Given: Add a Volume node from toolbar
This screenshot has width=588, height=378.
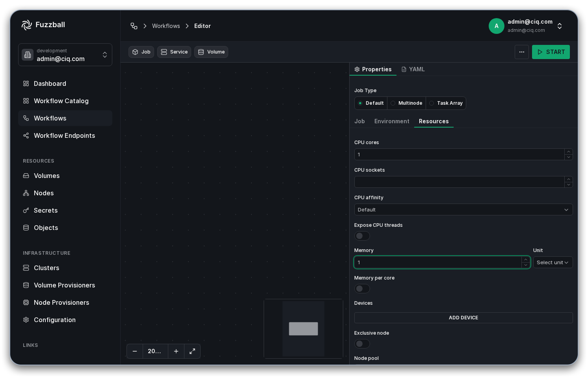Looking at the screenshot, I should coord(211,52).
